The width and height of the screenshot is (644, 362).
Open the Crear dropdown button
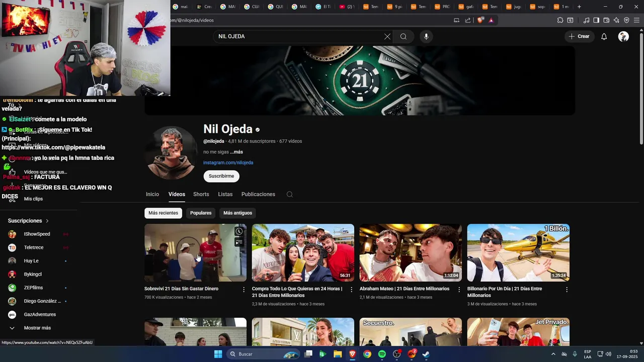coord(579,36)
